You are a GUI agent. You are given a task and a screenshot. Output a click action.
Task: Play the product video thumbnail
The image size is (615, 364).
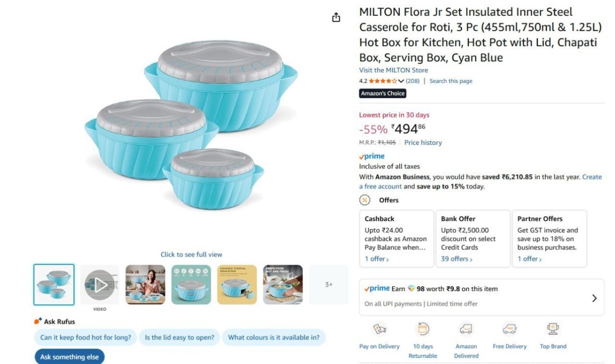click(99, 285)
